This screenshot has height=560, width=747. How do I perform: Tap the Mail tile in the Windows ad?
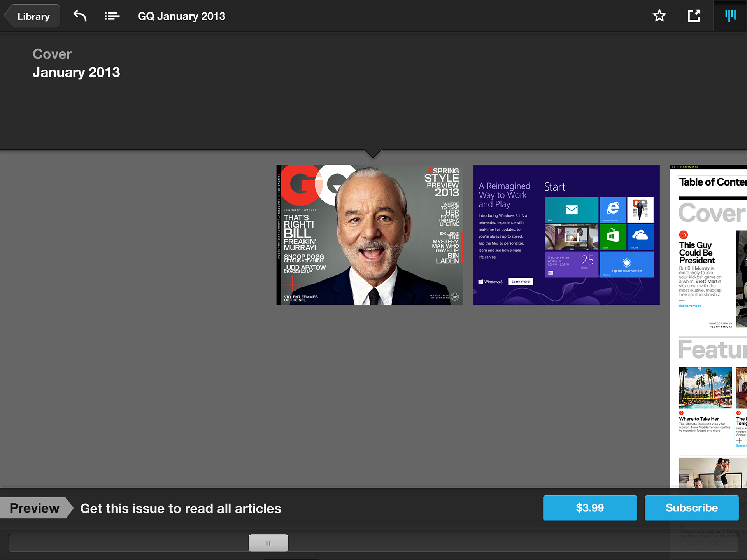point(572,210)
